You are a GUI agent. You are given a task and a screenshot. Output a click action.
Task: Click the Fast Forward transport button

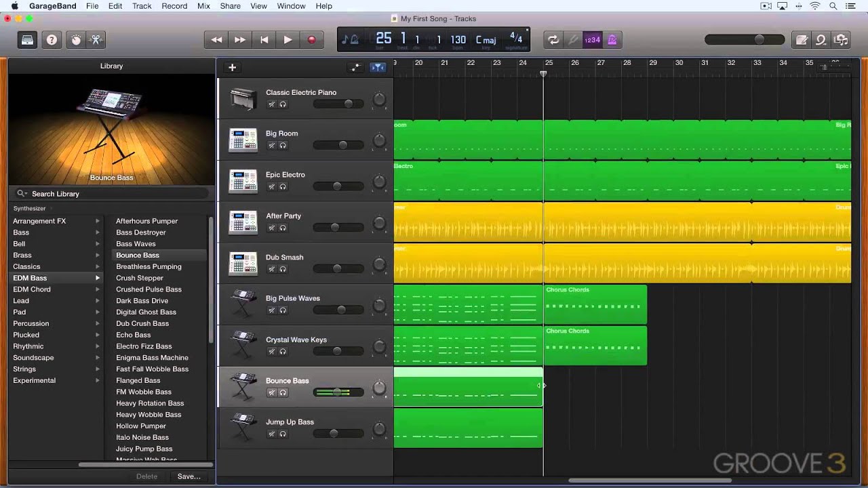(x=240, y=40)
